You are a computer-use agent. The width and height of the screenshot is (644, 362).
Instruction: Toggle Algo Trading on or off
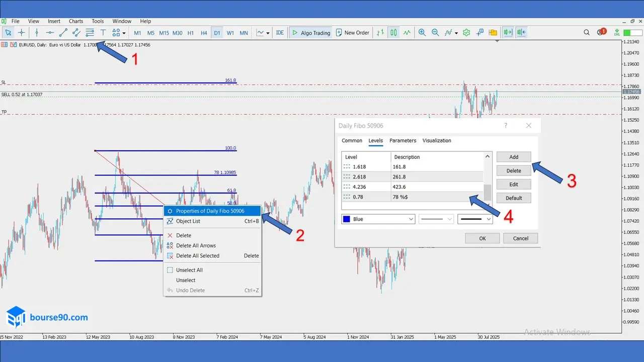tap(311, 33)
